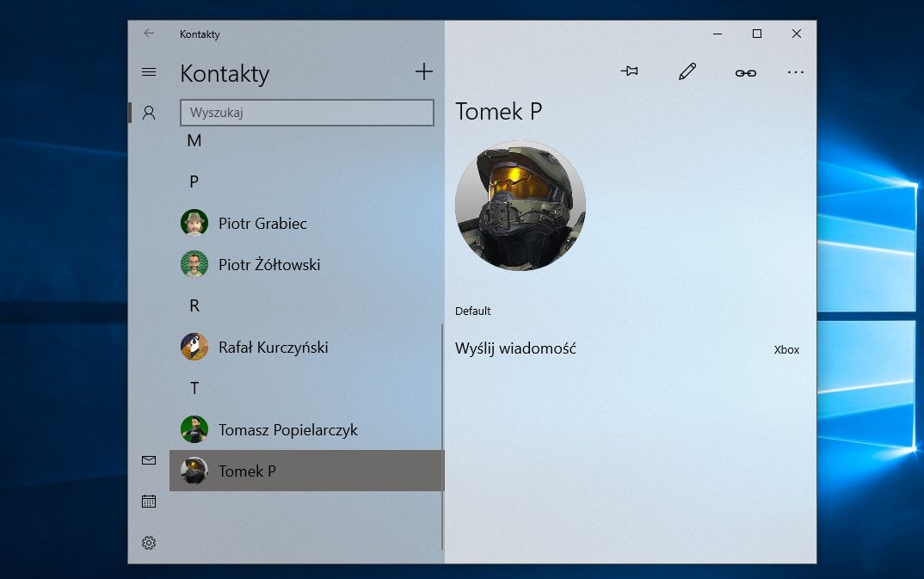Minimize the Kontakty window
The width and height of the screenshot is (924, 579).
tap(718, 34)
